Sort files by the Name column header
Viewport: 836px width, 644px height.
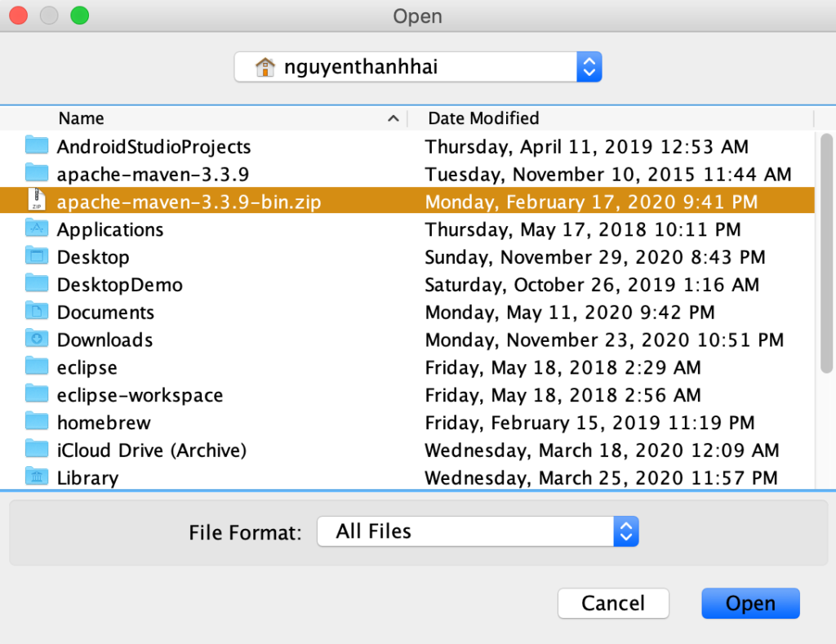(x=82, y=118)
